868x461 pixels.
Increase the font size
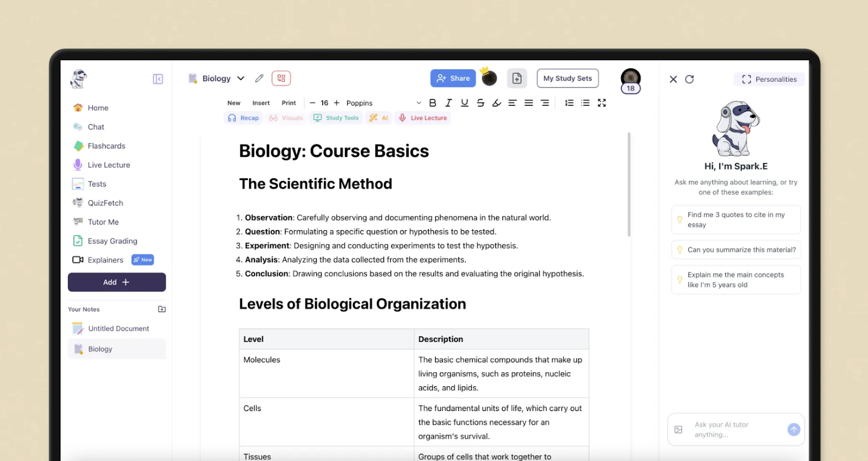pyautogui.click(x=336, y=103)
